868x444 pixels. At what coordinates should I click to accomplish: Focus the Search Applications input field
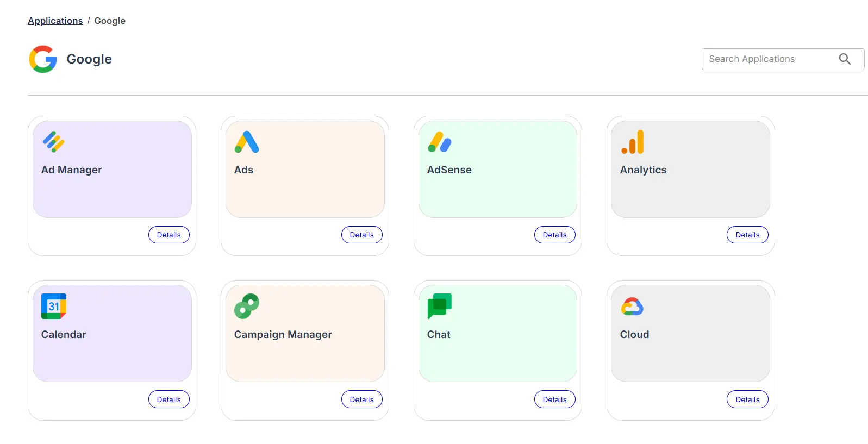[783, 59]
